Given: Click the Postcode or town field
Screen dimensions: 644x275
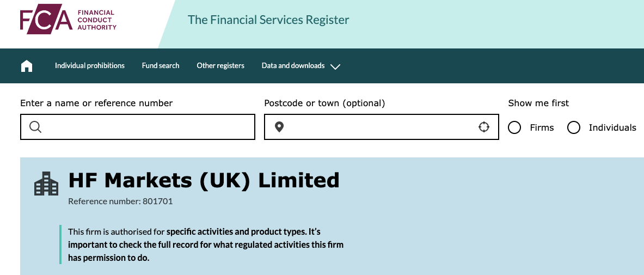Looking at the screenshot, I should click(x=382, y=127).
